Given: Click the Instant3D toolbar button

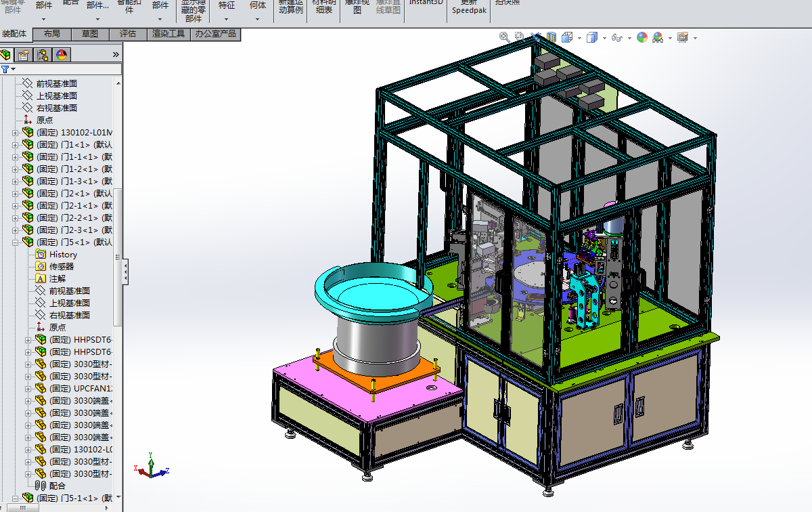Looking at the screenshot, I should 426,3.
